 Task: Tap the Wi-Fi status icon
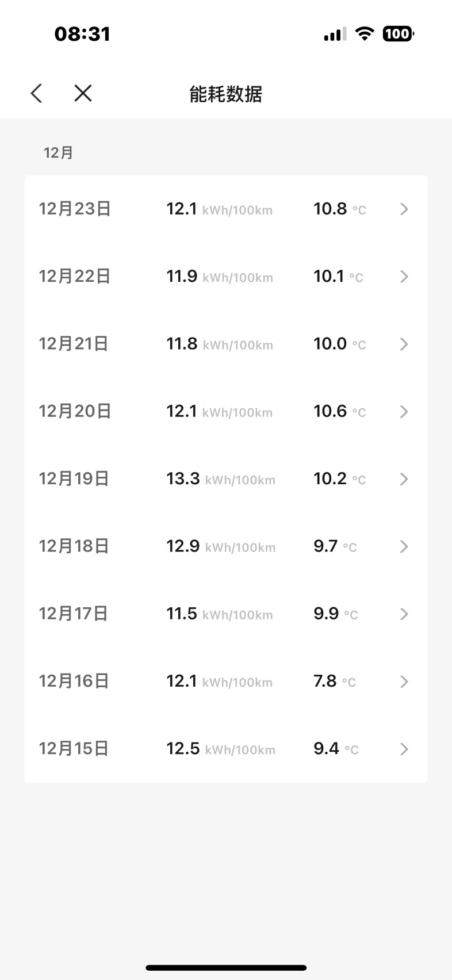pos(364,33)
